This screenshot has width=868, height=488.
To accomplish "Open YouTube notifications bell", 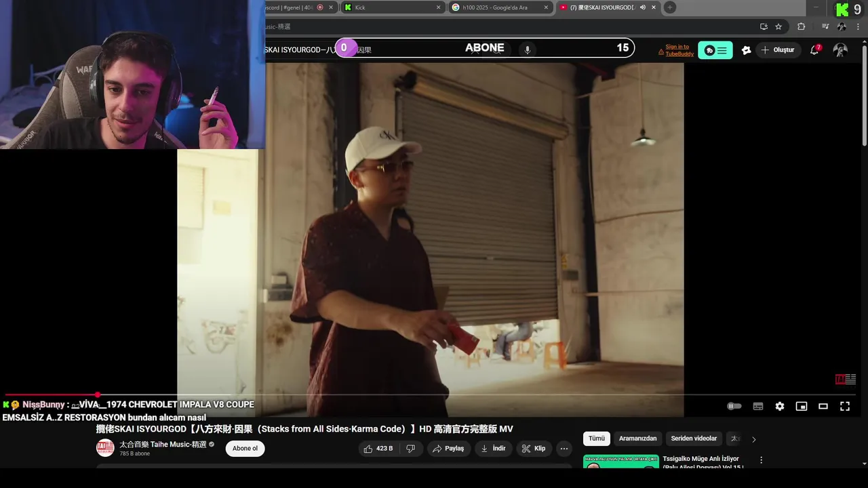I will click(814, 50).
